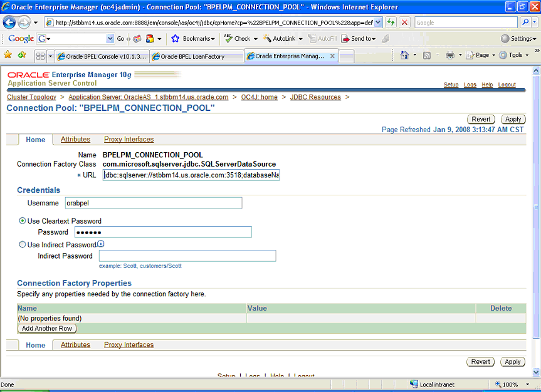This screenshot has height=392, width=541.
Task: Expand the command bar overflow chevron
Action: pyautogui.click(x=537, y=51)
